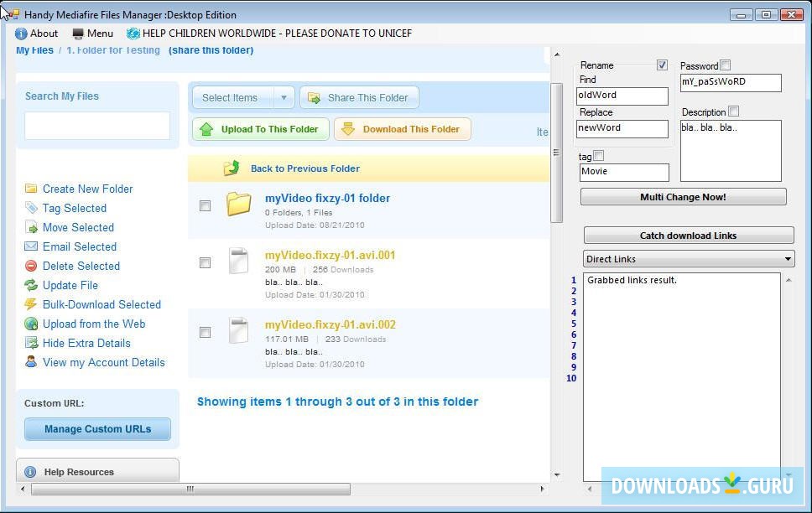Open the My Files breadcrumb link

pyautogui.click(x=34, y=50)
